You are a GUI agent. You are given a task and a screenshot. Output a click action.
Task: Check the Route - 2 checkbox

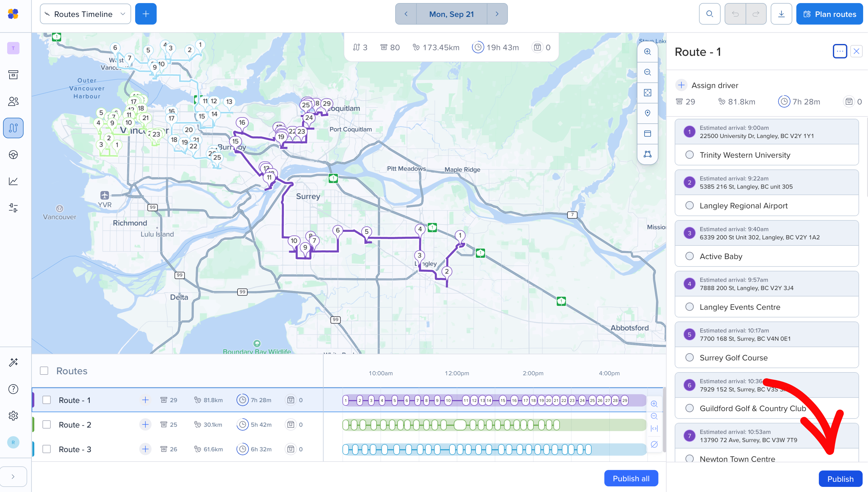click(47, 425)
